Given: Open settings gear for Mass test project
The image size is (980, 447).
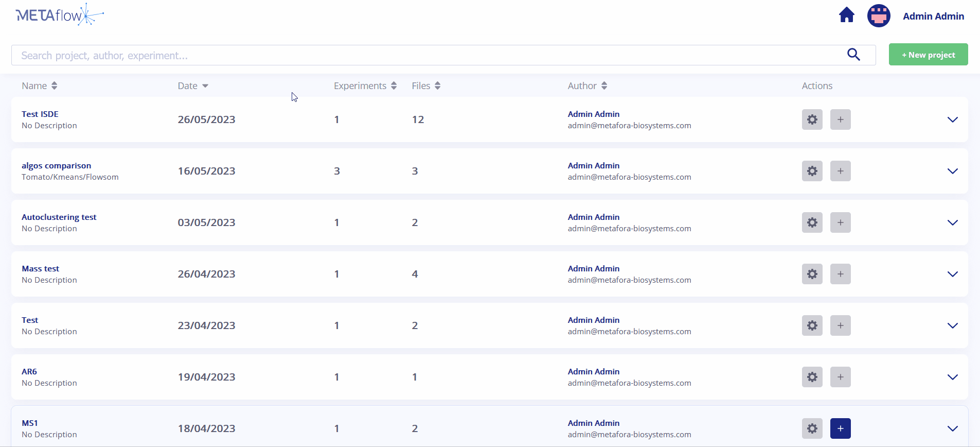Looking at the screenshot, I should click(812, 274).
